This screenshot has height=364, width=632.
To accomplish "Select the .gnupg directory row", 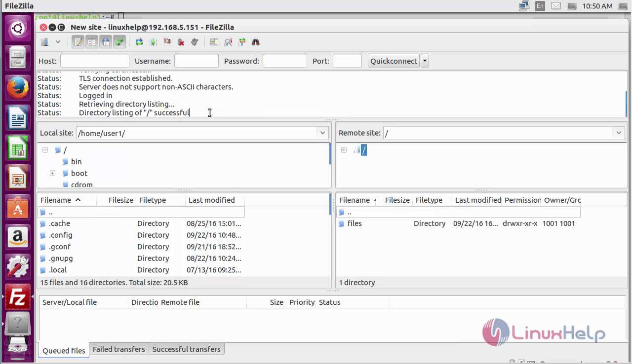I will click(142, 258).
